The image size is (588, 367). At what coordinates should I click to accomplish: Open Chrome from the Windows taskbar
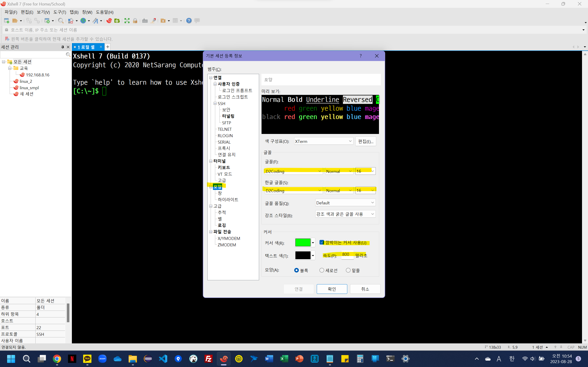pyautogui.click(x=57, y=359)
